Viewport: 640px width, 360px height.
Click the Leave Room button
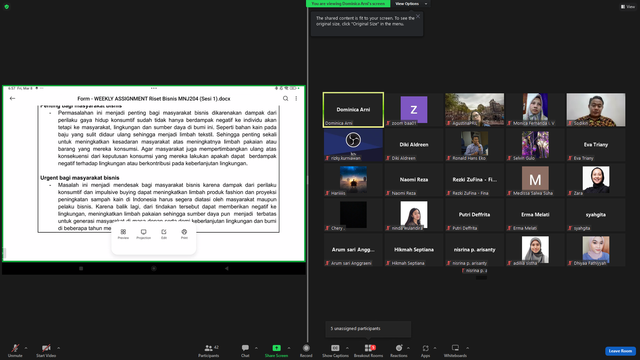620,351
